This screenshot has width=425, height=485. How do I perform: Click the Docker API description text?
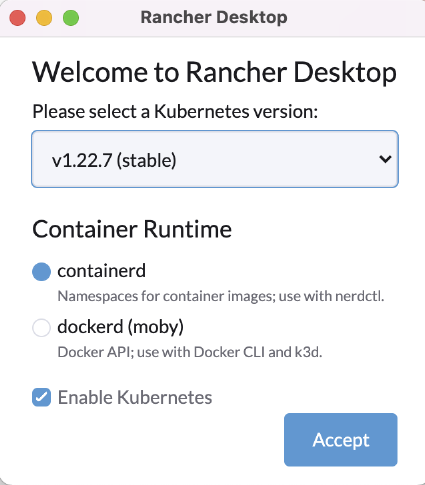click(190, 352)
